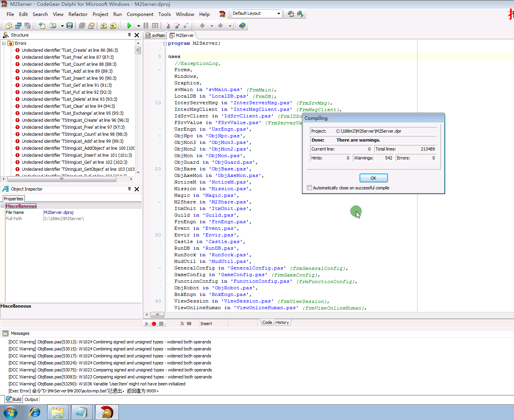Click the New Items toolbar icon

click(42, 26)
